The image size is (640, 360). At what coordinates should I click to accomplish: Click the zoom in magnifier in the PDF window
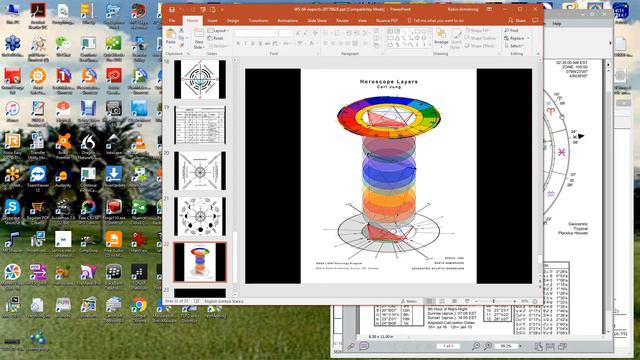[x=488, y=346]
